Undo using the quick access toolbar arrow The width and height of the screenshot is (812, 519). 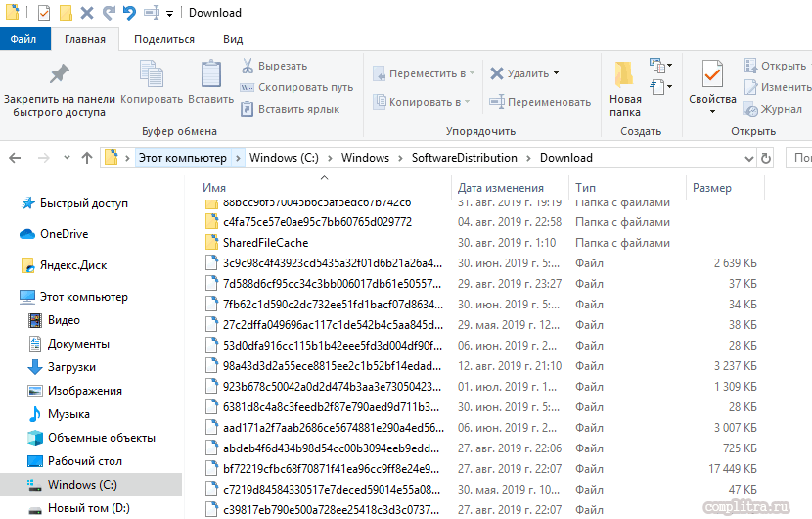(129, 13)
